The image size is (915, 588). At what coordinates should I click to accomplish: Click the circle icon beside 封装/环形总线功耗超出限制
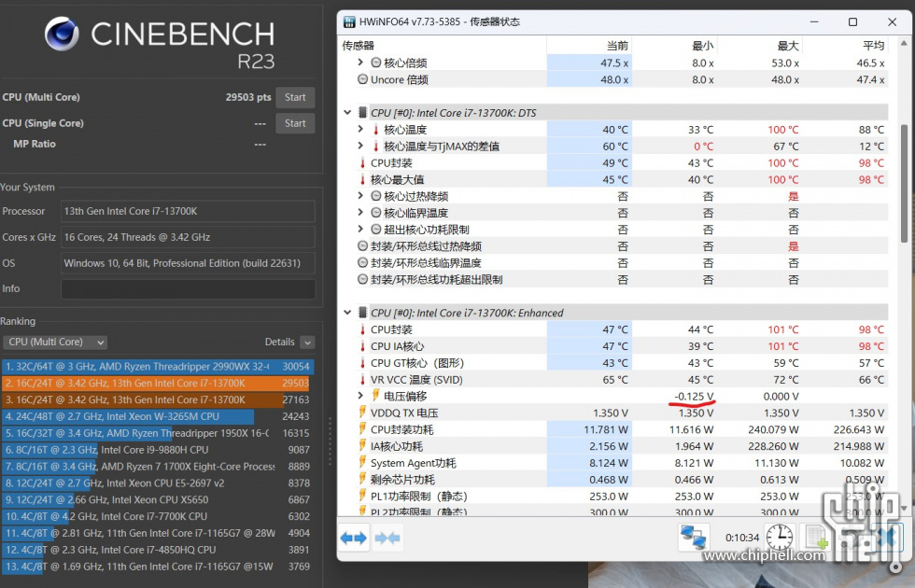(362, 279)
